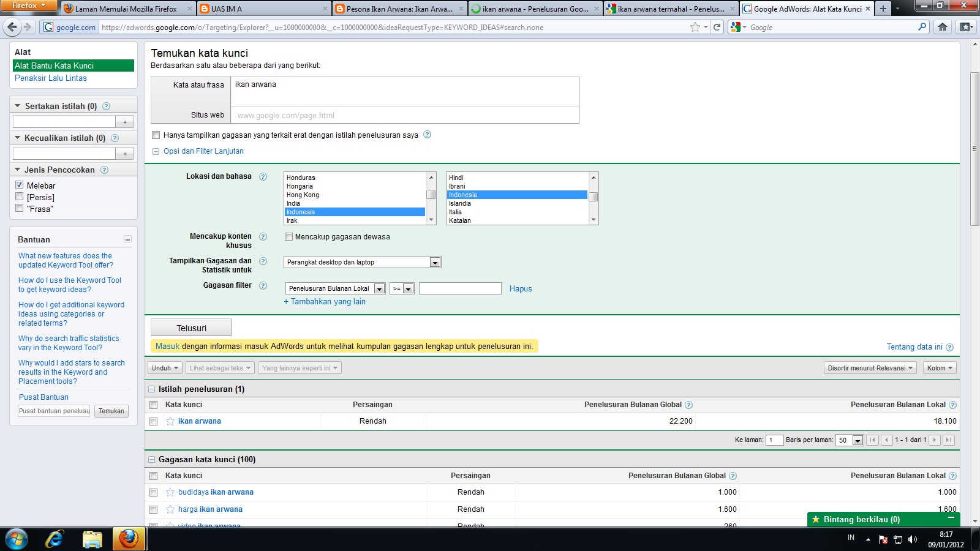Screen dimensions: 980x551
Task: Click the Kata atau frasa text box
Action: (404, 92)
